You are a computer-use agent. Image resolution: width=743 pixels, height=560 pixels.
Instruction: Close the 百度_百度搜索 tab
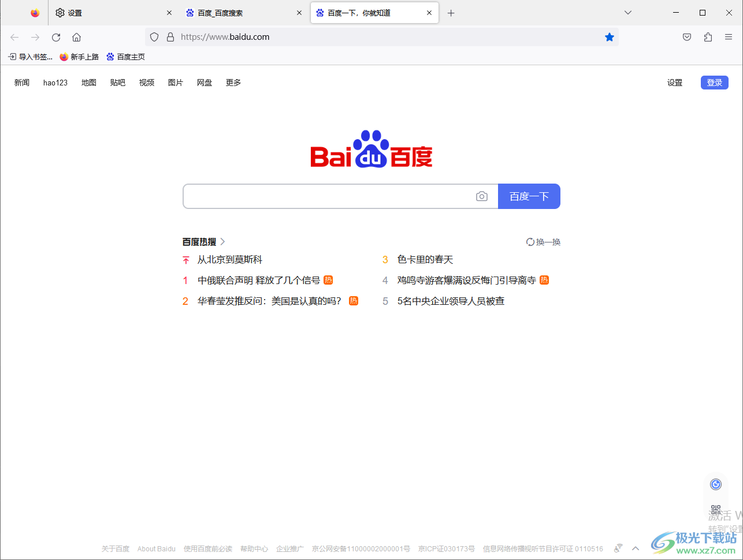point(299,13)
